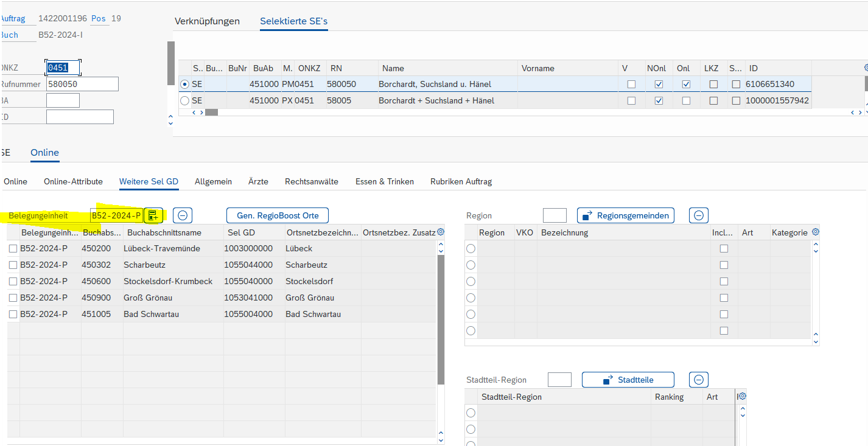Open the Ärzte tab
Screen dimensions: 868x446
pyautogui.click(x=258, y=181)
